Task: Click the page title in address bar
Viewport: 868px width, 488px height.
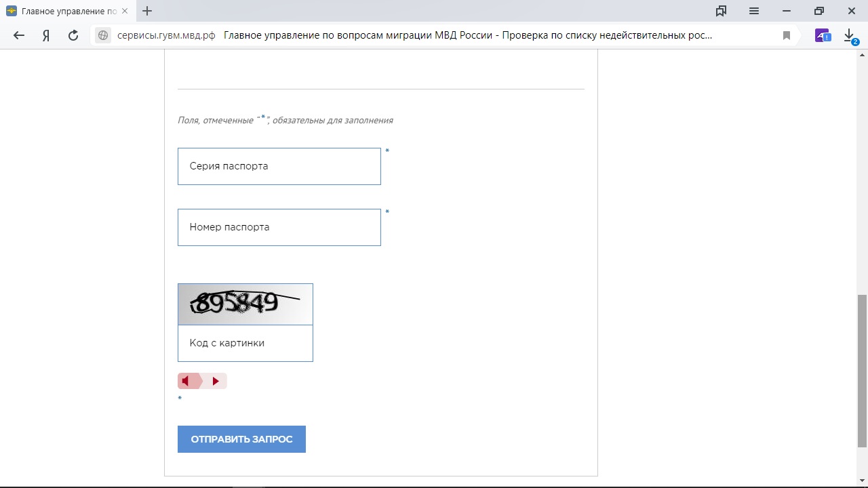Action: (x=468, y=35)
